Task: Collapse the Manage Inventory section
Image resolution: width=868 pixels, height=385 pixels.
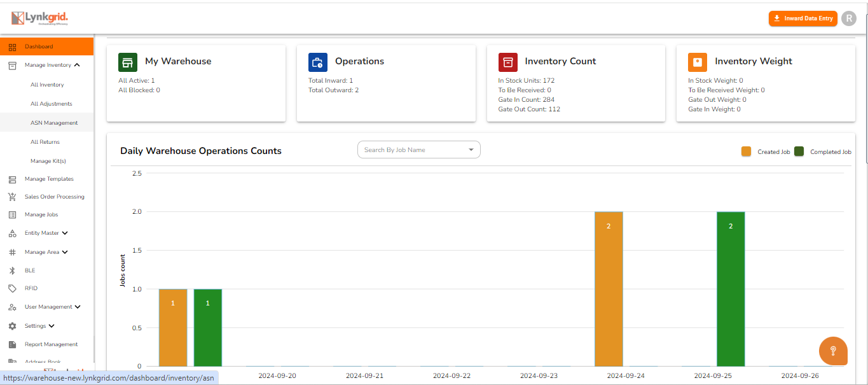Action: 77,65
